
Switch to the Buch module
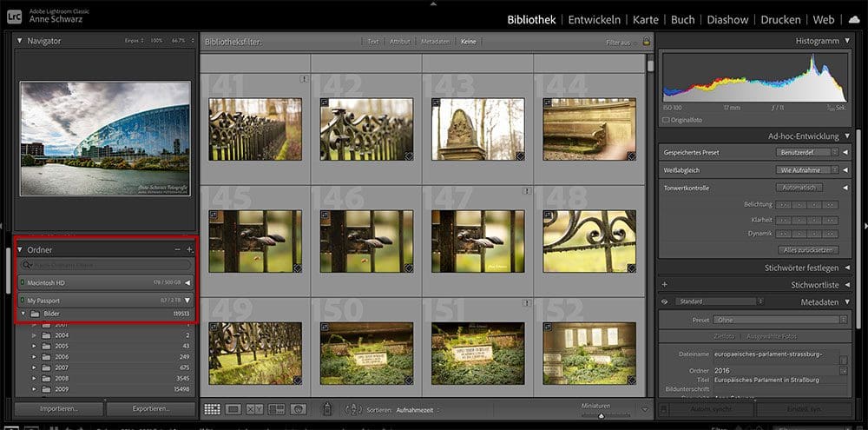tap(682, 20)
